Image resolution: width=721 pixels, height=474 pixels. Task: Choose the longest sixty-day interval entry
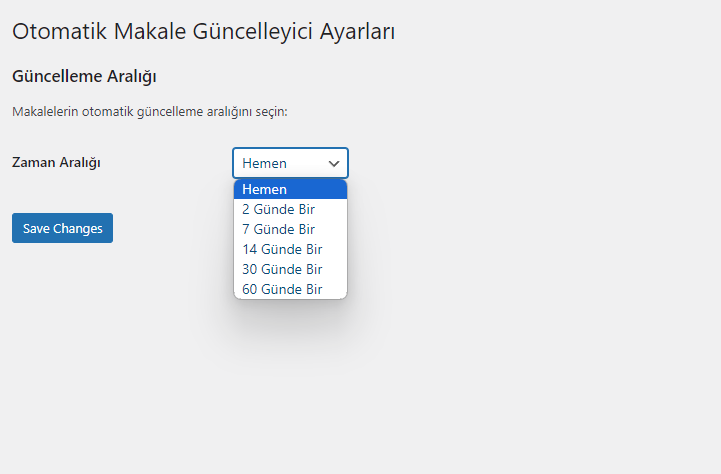point(290,289)
